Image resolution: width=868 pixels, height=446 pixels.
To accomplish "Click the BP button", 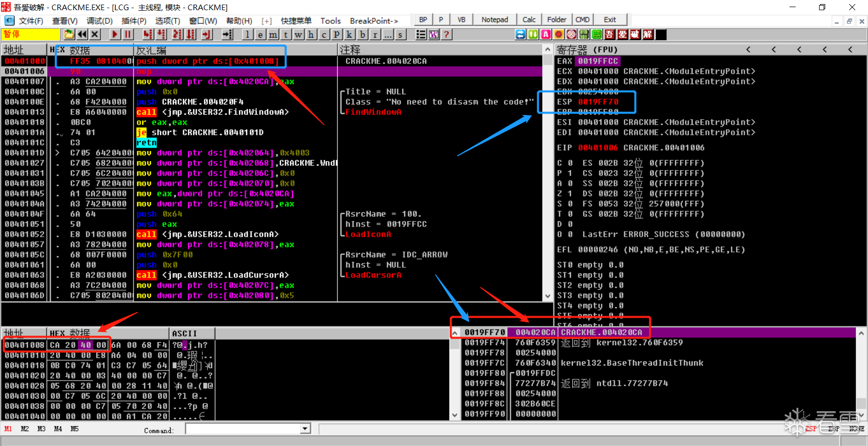I will [x=423, y=20].
